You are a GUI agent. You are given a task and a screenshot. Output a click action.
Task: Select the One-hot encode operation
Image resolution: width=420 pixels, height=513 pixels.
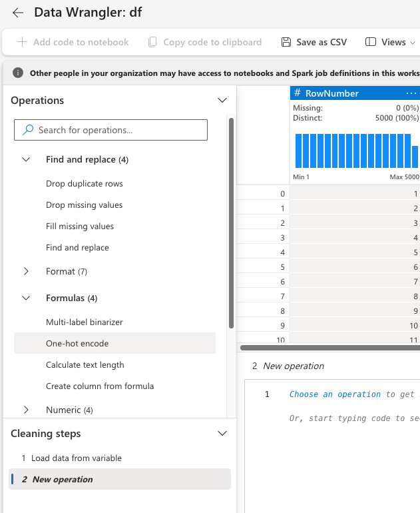(x=77, y=344)
